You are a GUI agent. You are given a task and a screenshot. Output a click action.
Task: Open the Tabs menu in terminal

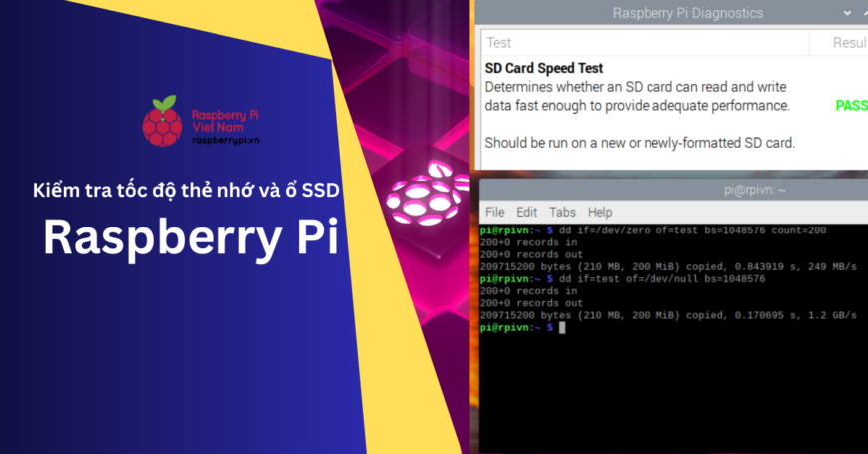[562, 213]
